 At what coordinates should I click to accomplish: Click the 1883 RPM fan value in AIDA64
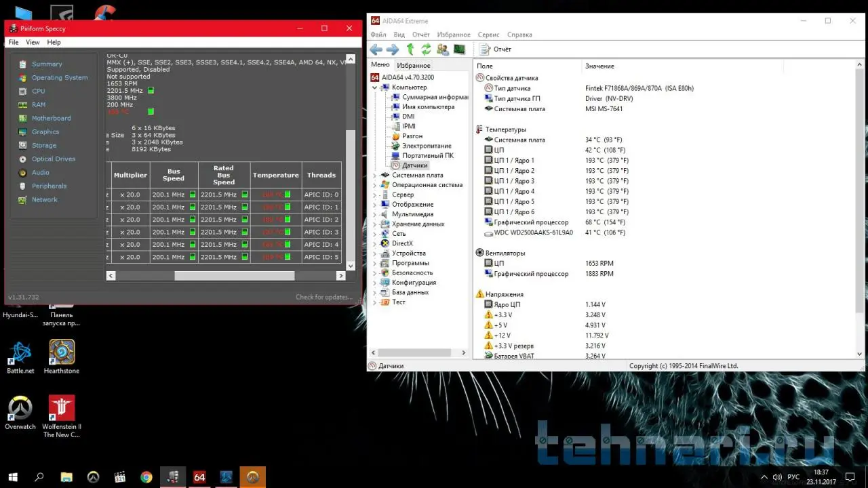click(x=599, y=274)
